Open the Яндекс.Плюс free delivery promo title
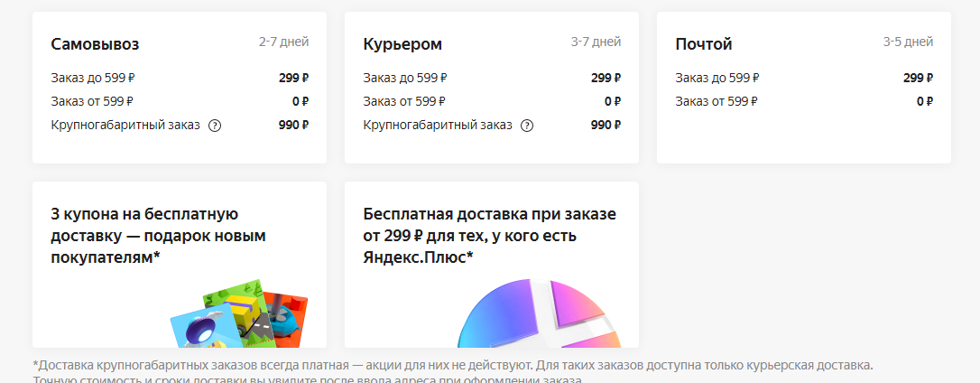980x383 pixels. pyautogui.click(x=489, y=236)
